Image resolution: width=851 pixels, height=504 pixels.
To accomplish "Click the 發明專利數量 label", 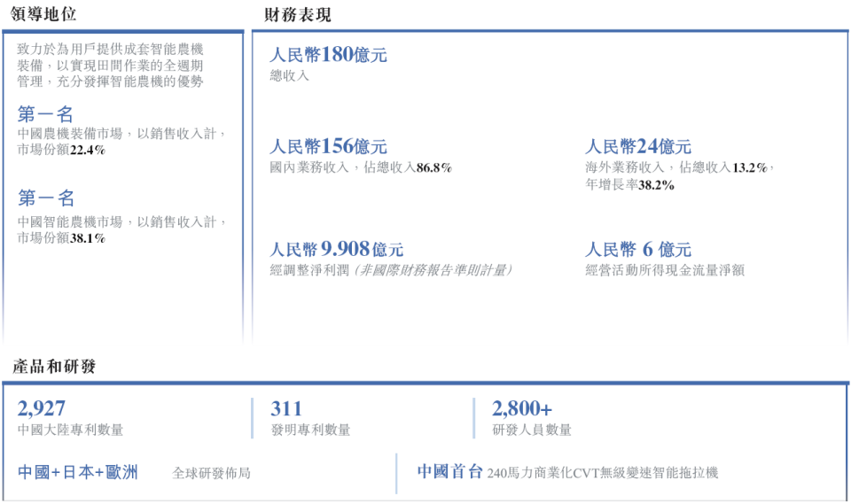I will 310,430.
